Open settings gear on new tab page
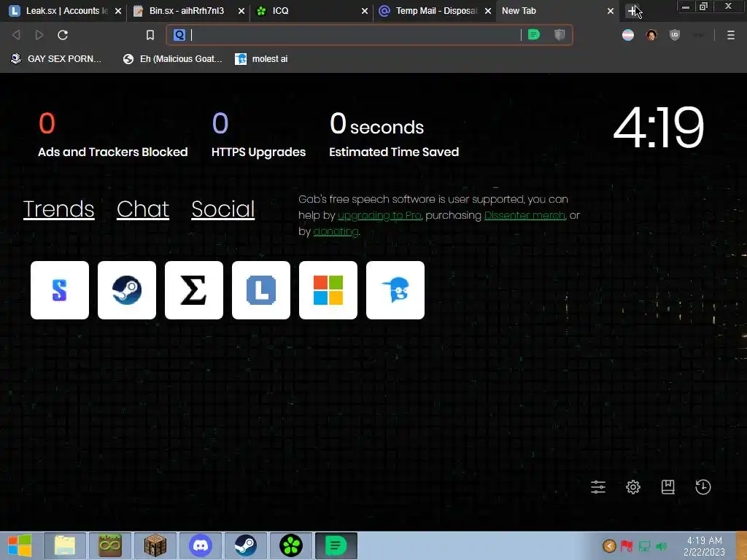The height and width of the screenshot is (560, 747). coord(633,486)
